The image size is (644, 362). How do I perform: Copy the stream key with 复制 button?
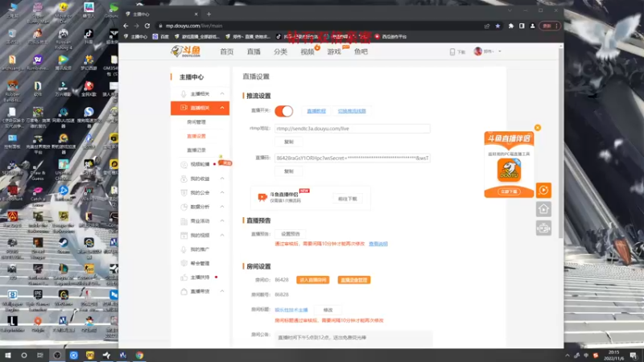click(289, 171)
